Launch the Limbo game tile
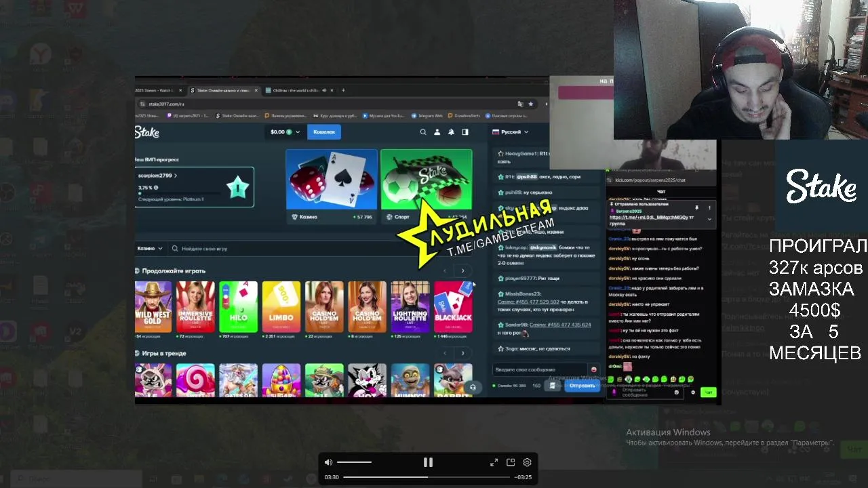The height and width of the screenshot is (488, 868). coord(281,306)
